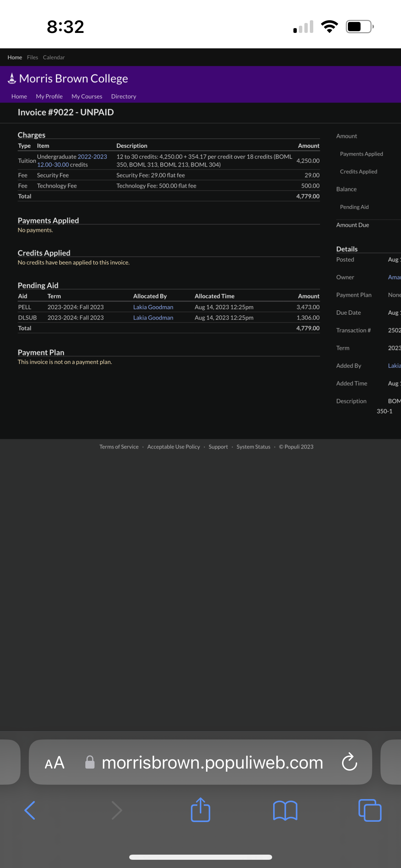Viewport: 401px width, 868px height.
Task: Open the Acceptable Use Policy link
Action: point(174,447)
